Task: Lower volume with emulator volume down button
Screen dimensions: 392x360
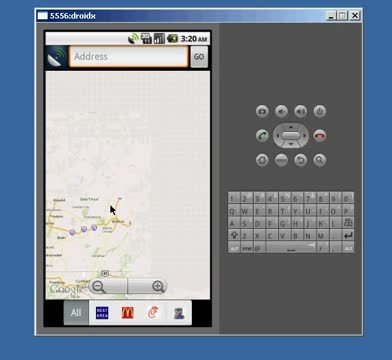Action: [281, 111]
